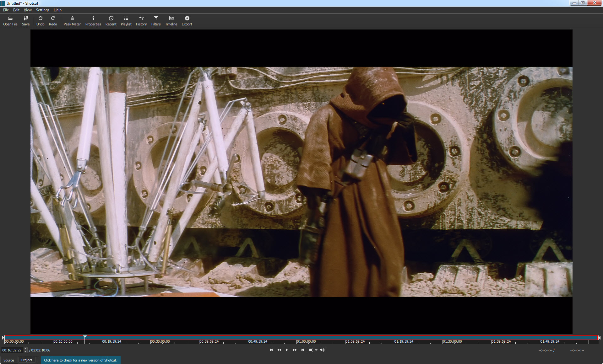Open the Help menu
The image size is (603, 364).
tap(57, 10)
